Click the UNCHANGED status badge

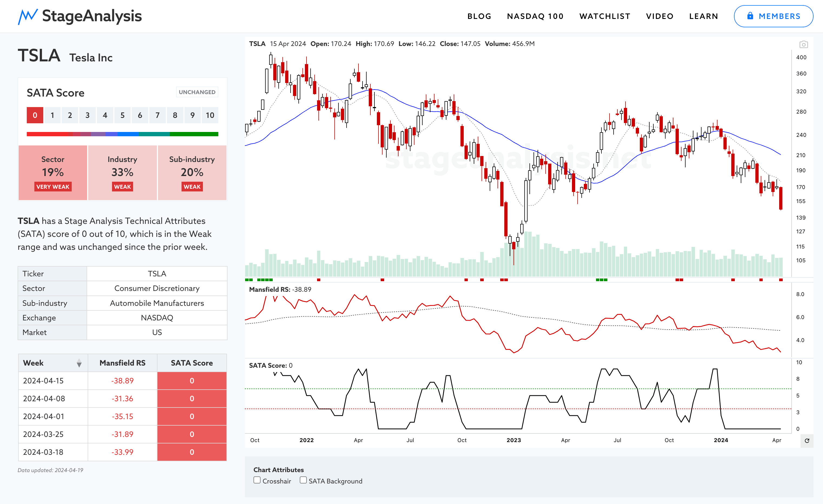pyautogui.click(x=197, y=92)
